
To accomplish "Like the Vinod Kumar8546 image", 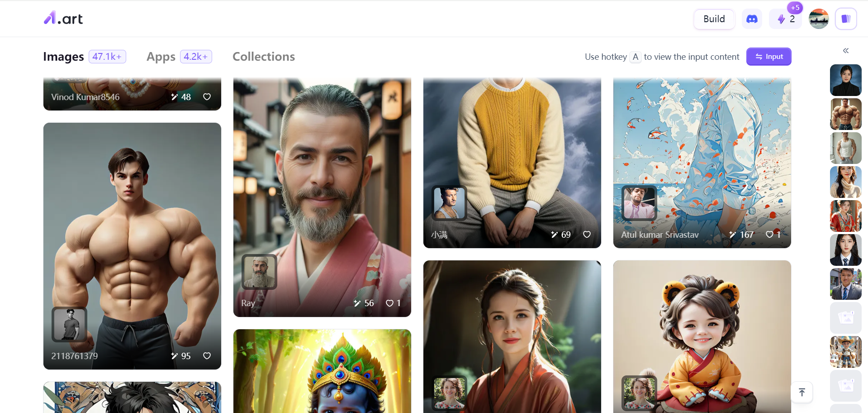I will coord(207,96).
